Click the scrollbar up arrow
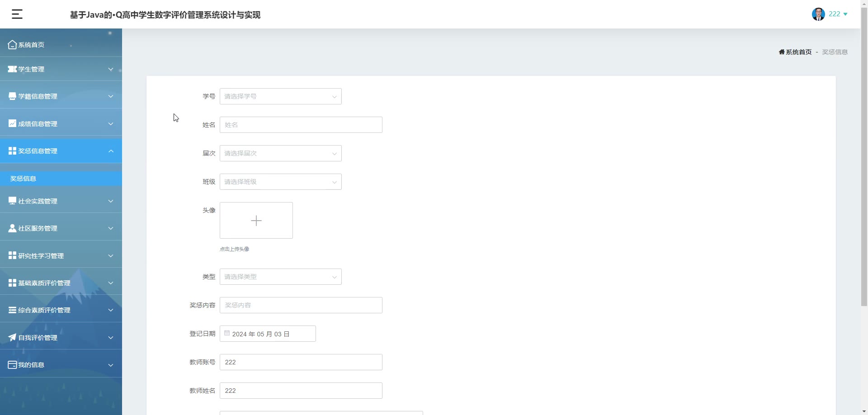This screenshot has height=415, width=868. (864, 4)
